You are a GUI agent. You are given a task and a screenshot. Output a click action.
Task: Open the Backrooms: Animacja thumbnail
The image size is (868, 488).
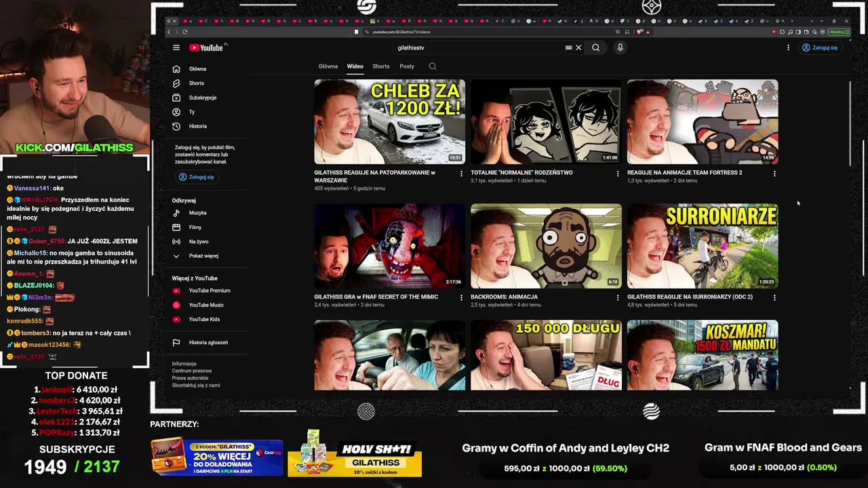(x=546, y=246)
